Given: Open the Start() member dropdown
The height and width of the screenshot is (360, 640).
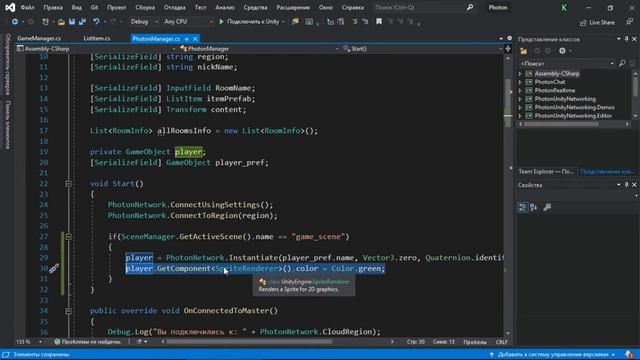Looking at the screenshot, I should (422, 49).
